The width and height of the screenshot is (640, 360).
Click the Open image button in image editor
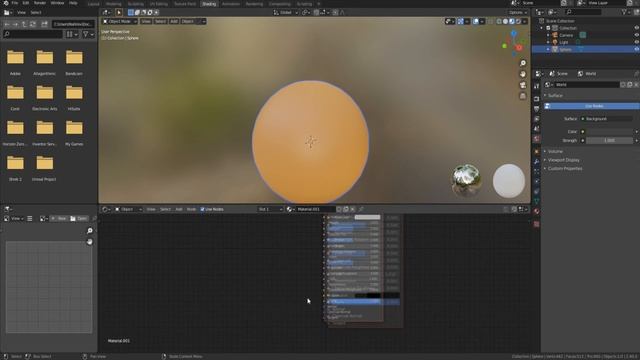(x=78, y=219)
